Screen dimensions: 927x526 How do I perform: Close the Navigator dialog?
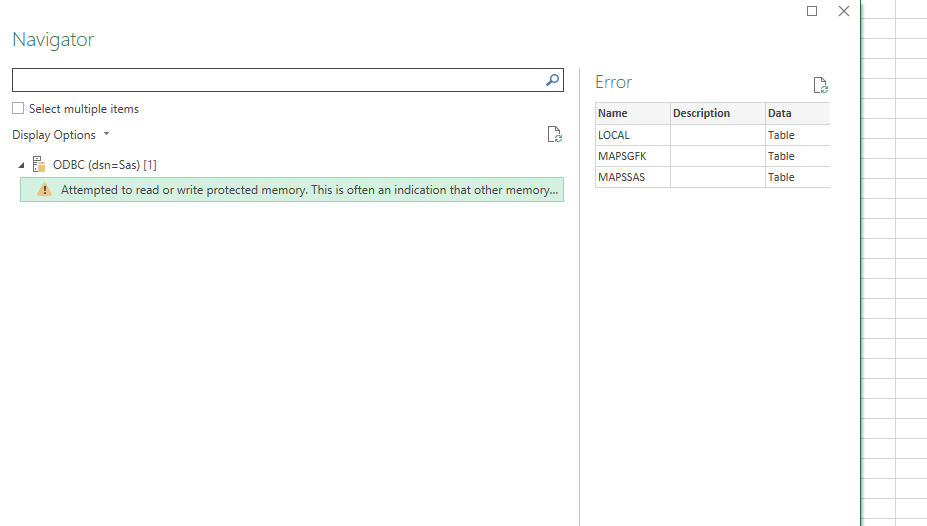[x=843, y=11]
